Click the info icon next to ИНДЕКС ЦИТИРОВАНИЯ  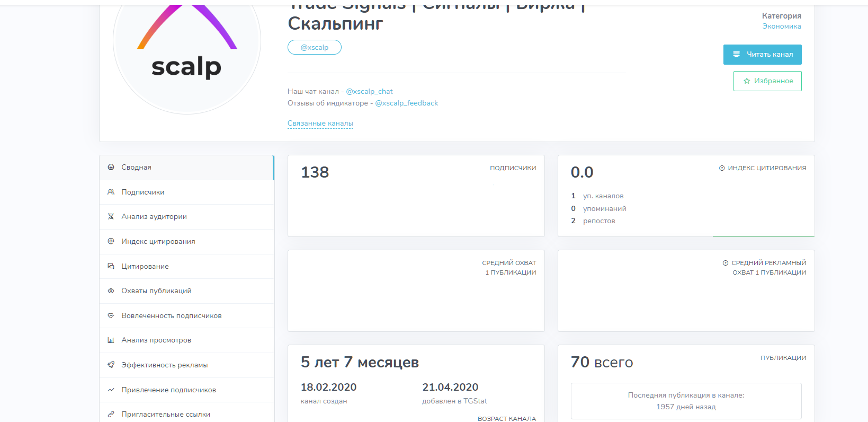(x=722, y=168)
